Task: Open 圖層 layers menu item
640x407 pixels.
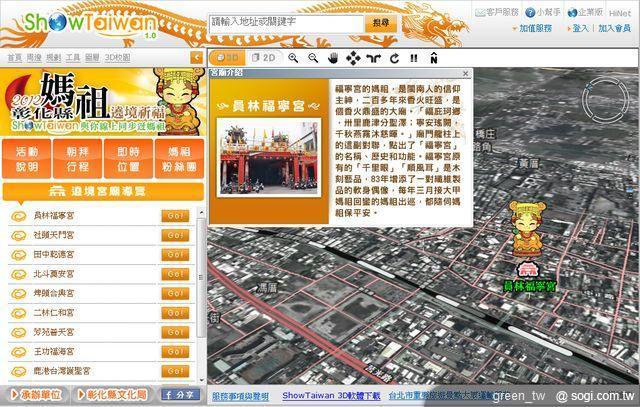Action: pos(92,58)
